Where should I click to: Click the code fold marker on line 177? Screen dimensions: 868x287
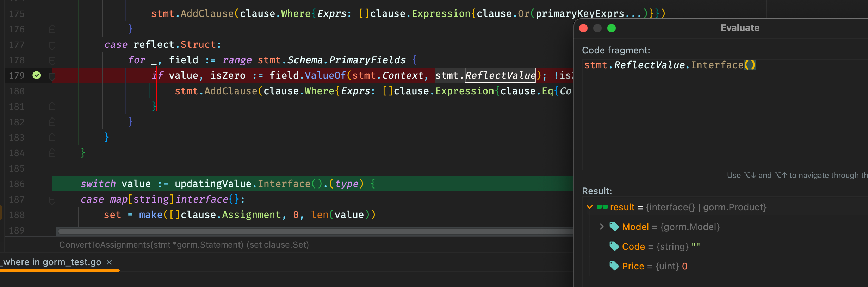click(52, 45)
